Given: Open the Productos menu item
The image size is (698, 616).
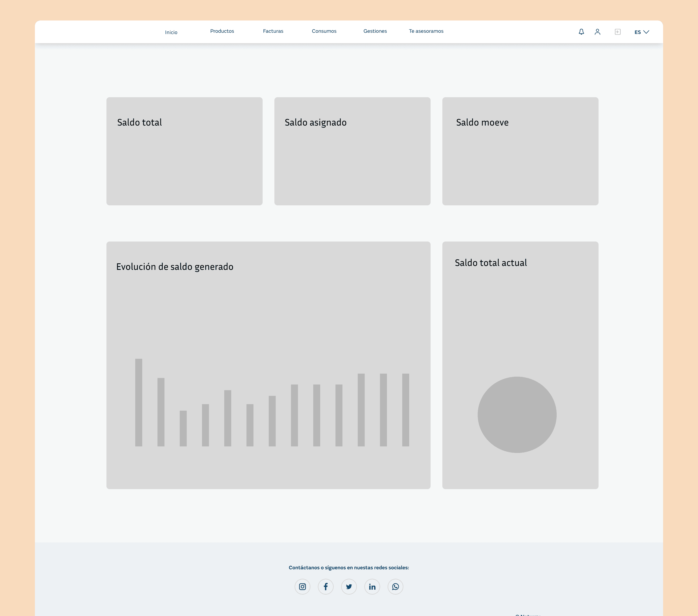Looking at the screenshot, I should [x=222, y=31].
